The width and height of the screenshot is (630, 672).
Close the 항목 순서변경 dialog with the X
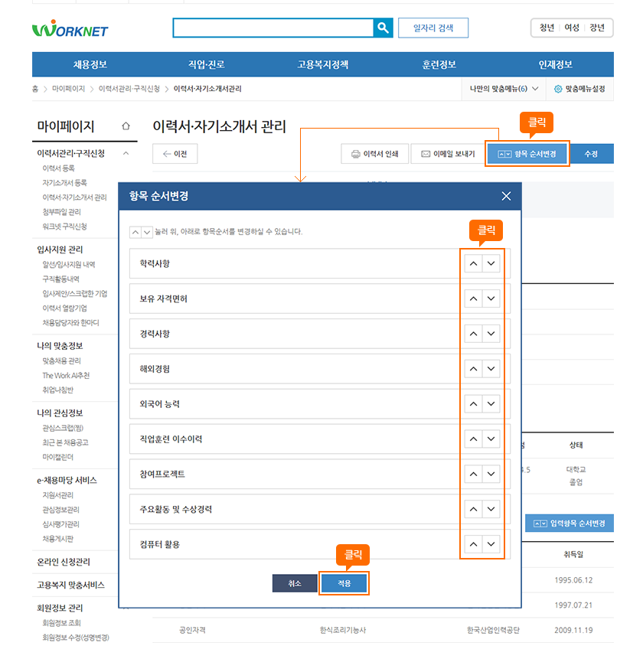506,196
